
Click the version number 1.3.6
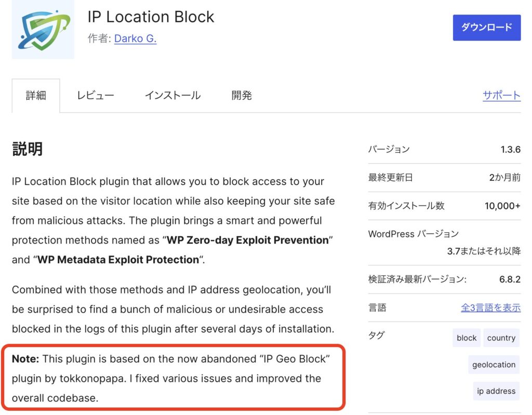[510, 150]
